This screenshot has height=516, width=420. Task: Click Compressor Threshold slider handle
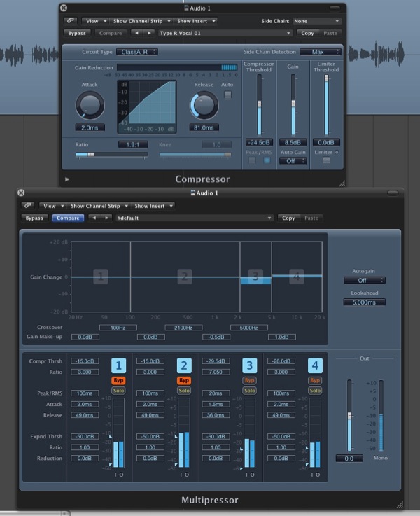(x=259, y=104)
